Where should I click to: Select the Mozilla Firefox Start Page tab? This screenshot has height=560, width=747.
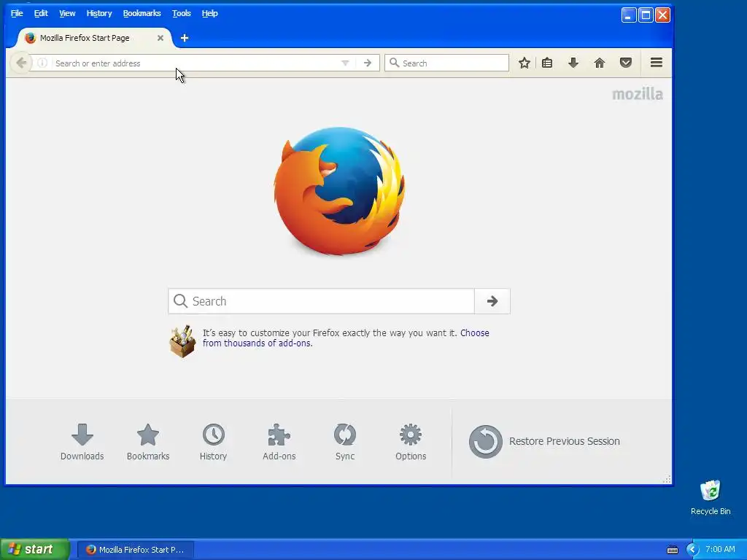click(94, 38)
